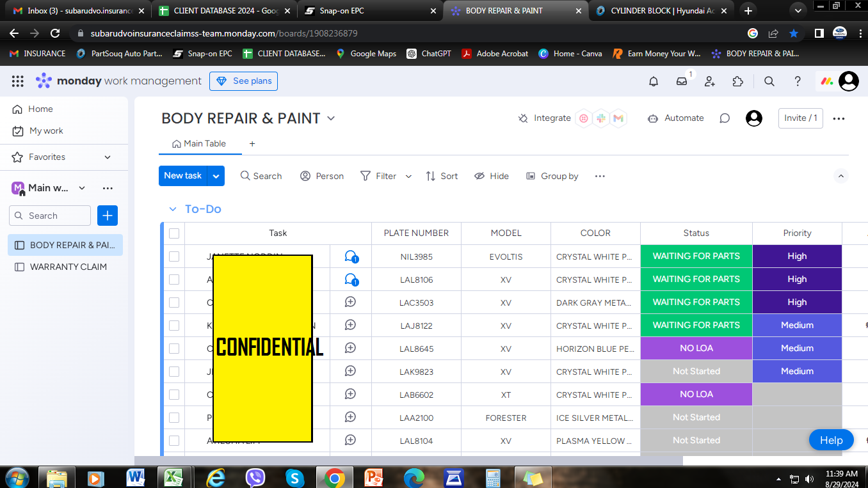868x488 pixels.
Task: Switch to the Main Table view tab
Action: pyautogui.click(x=199, y=144)
